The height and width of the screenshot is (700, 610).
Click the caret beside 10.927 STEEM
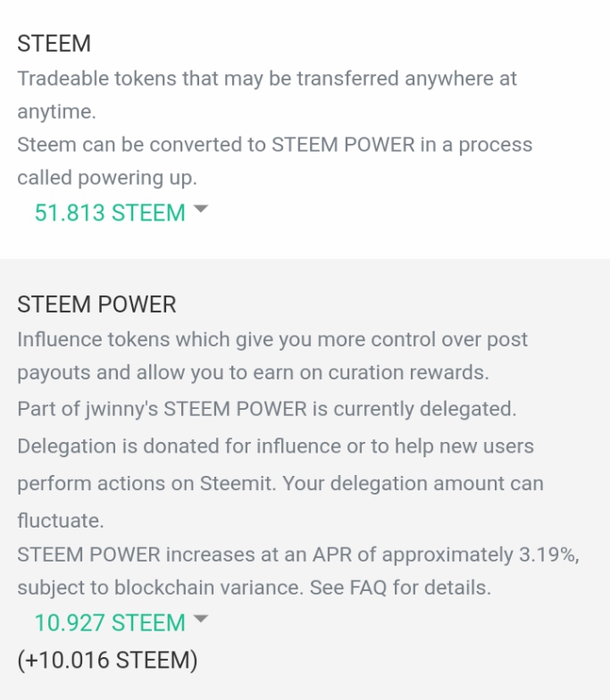[201, 618]
